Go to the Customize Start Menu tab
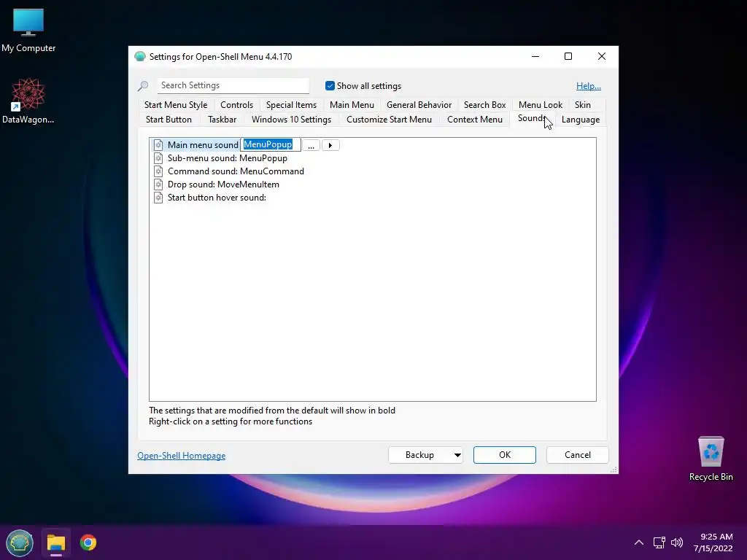Viewport: 747px width, 560px height. tap(390, 120)
